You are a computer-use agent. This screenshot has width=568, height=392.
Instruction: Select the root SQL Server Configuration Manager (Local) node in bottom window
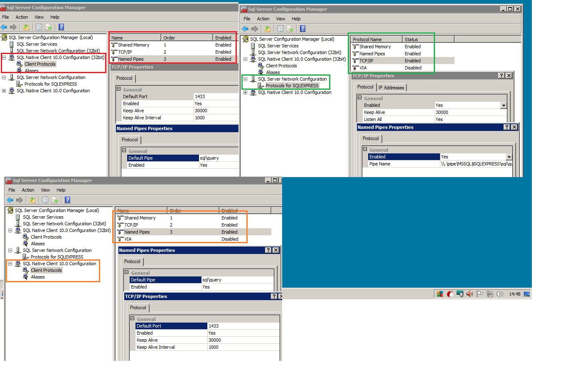pyautogui.click(x=57, y=210)
